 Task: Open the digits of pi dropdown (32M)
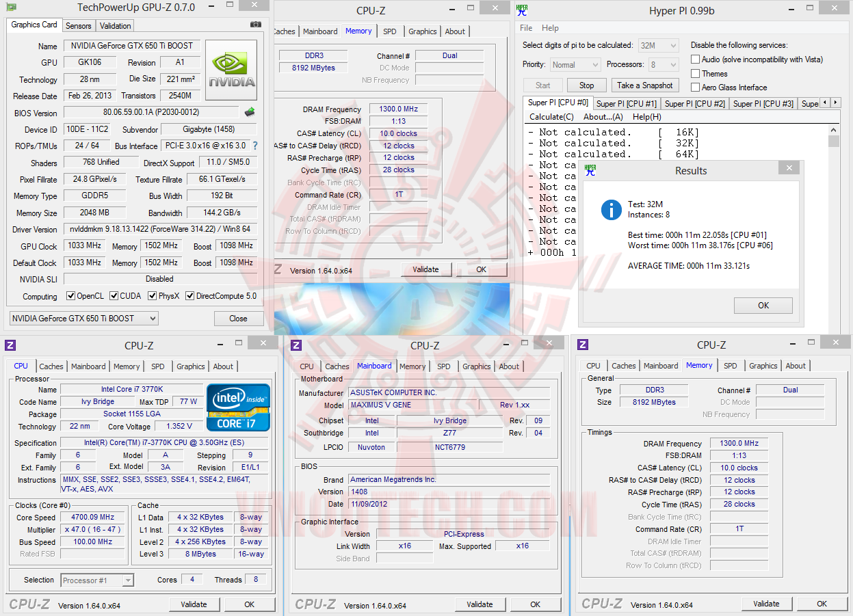[658, 45]
